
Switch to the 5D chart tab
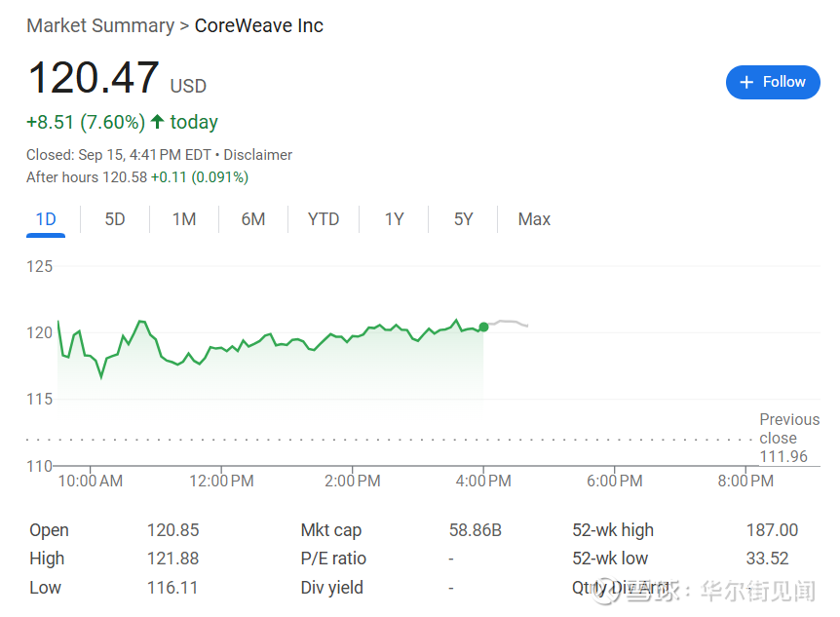click(x=115, y=219)
